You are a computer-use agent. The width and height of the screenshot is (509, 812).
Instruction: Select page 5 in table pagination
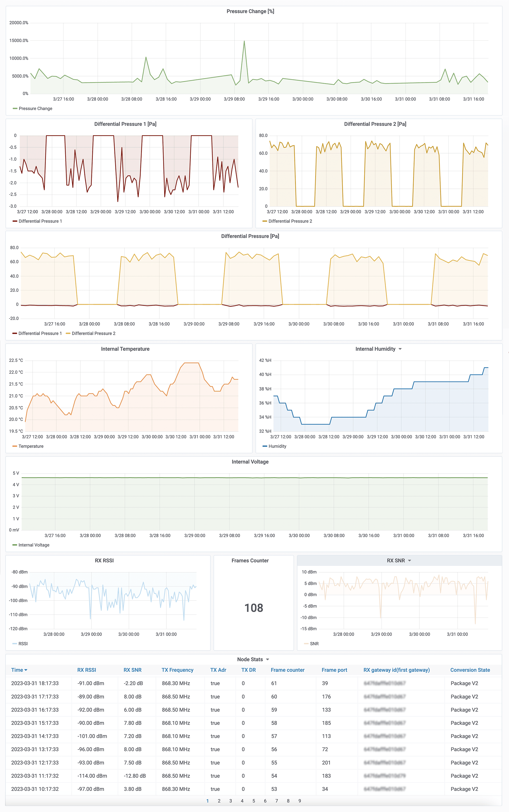(x=253, y=801)
